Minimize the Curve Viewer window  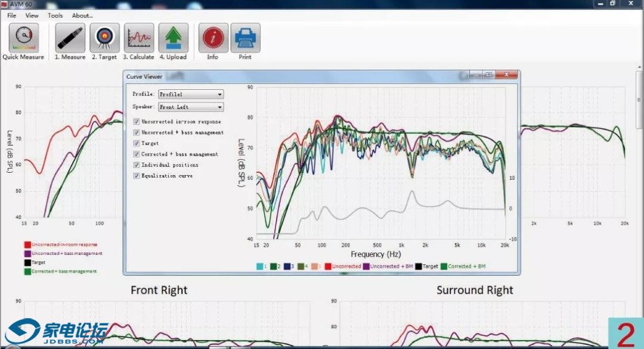[x=476, y=74]
